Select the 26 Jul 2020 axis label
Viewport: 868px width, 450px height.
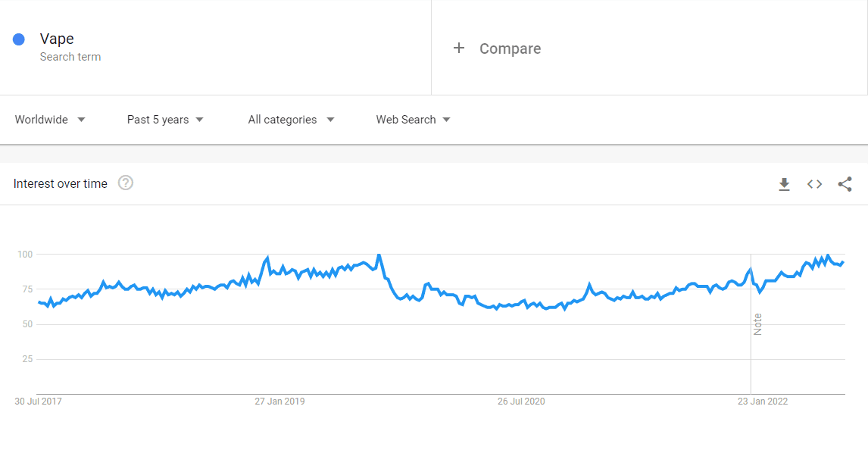coord(521,402)
